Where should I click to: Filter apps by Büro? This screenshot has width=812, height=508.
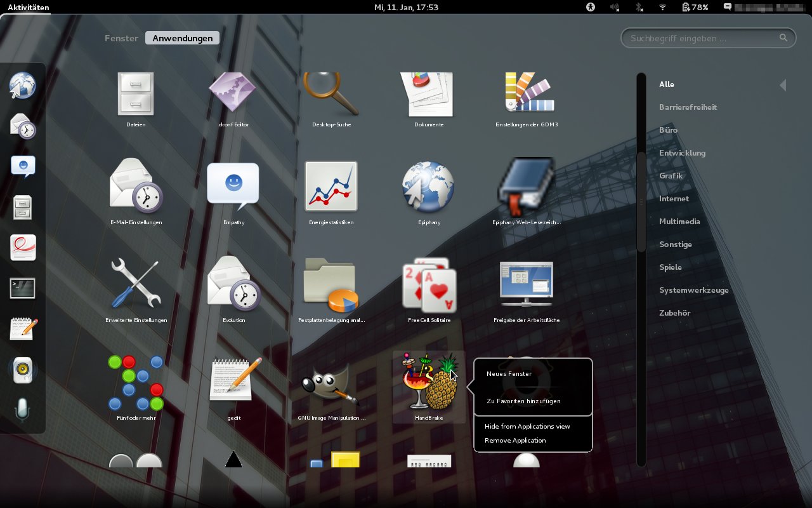point(669,130)
